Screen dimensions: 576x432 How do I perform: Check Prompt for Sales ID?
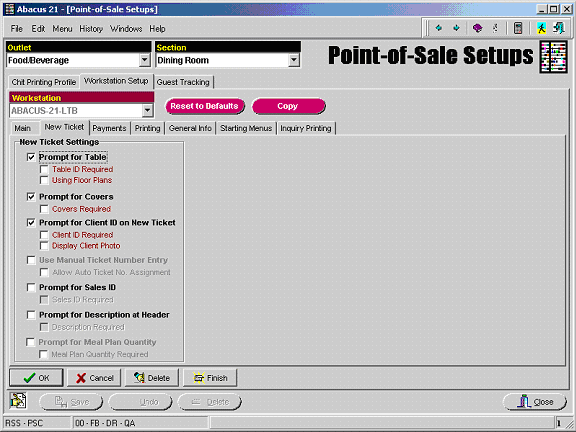click(x=31, y=287)
